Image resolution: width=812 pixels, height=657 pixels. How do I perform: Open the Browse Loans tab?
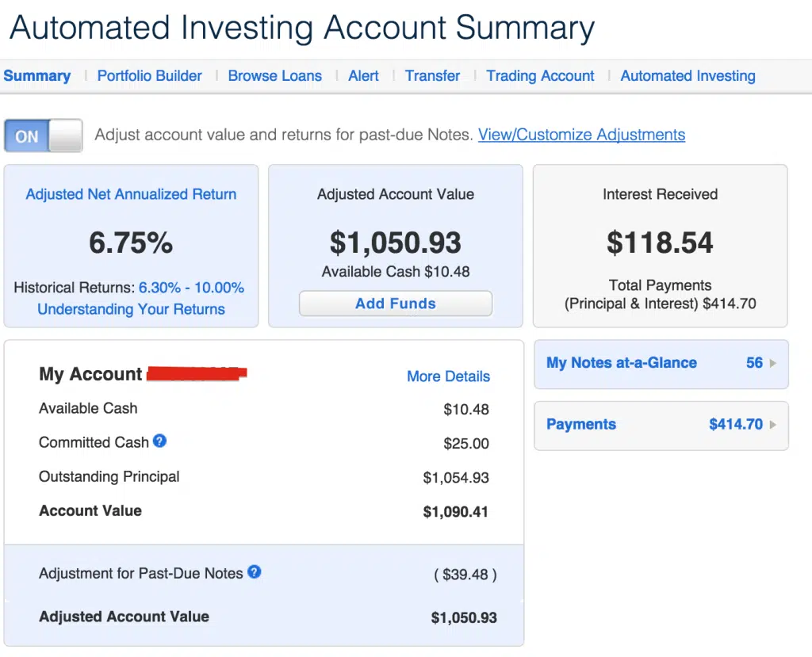[x=274, y=75]
